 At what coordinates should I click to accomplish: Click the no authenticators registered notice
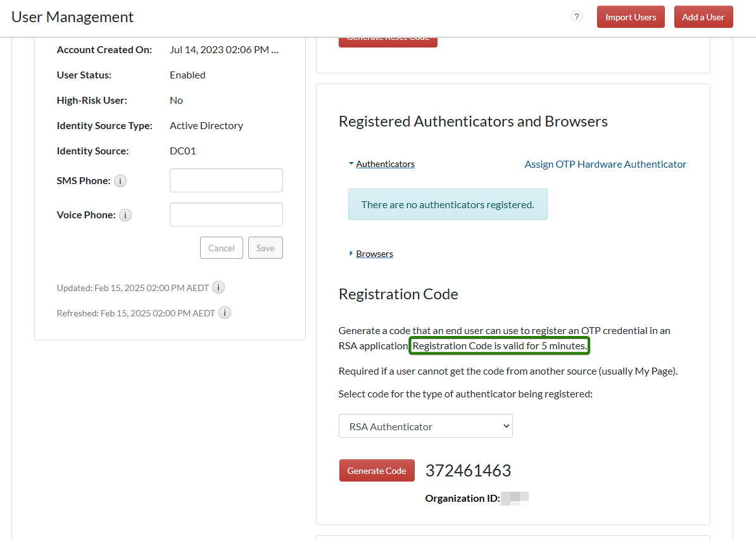(448, 204)
